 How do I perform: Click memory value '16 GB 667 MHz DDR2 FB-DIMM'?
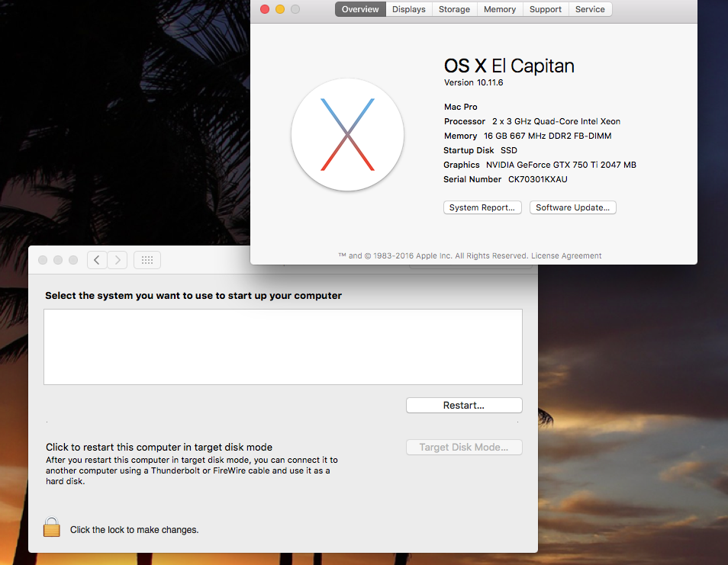click(x=548, y=136)
